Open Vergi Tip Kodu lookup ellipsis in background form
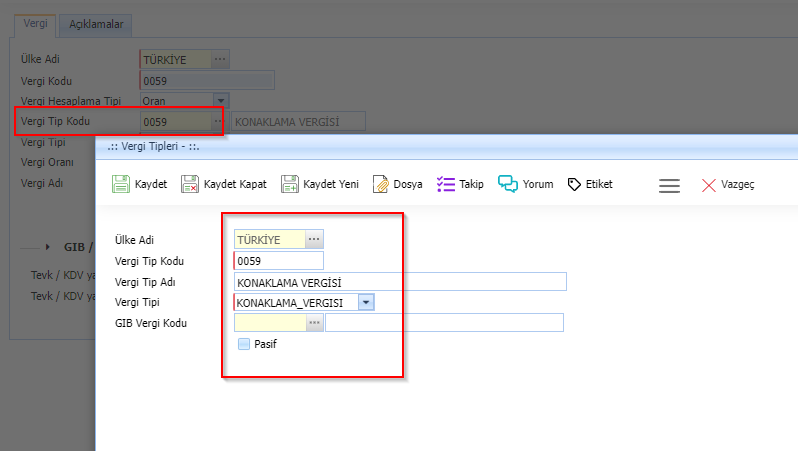The width and height of the screenshot is (798, 451). [217, 121]
